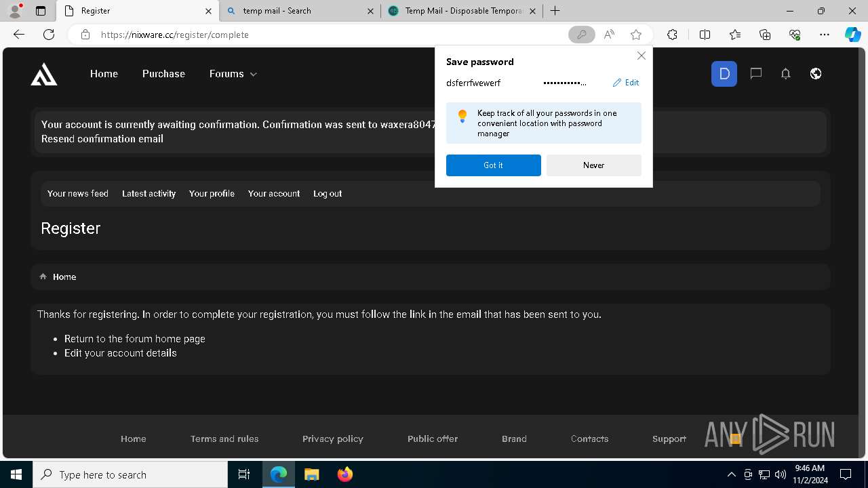Return to the forum home page link
Screen dimensions: 868x488
click(135, 339)
